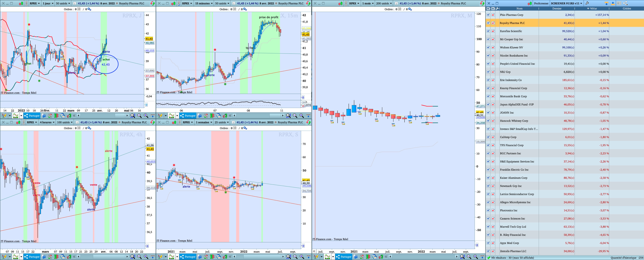Open the screener settings wrench icon

pos(587,3)
